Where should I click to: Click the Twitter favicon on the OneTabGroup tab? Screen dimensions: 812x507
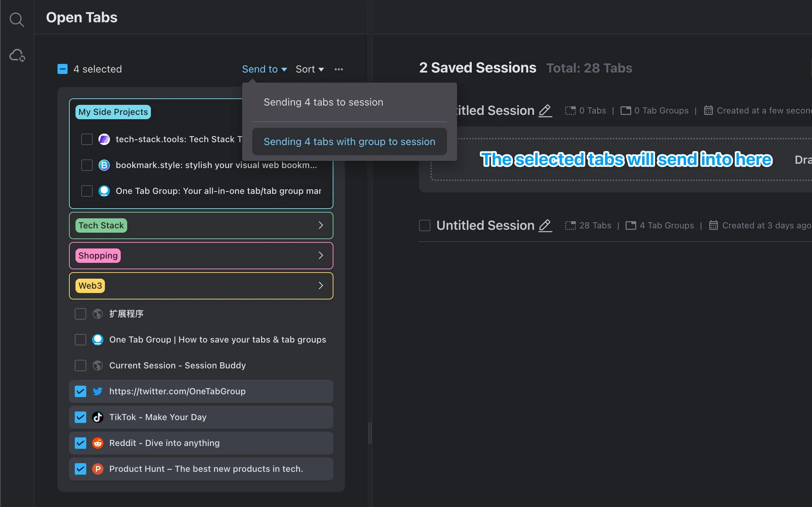[97, 391]
